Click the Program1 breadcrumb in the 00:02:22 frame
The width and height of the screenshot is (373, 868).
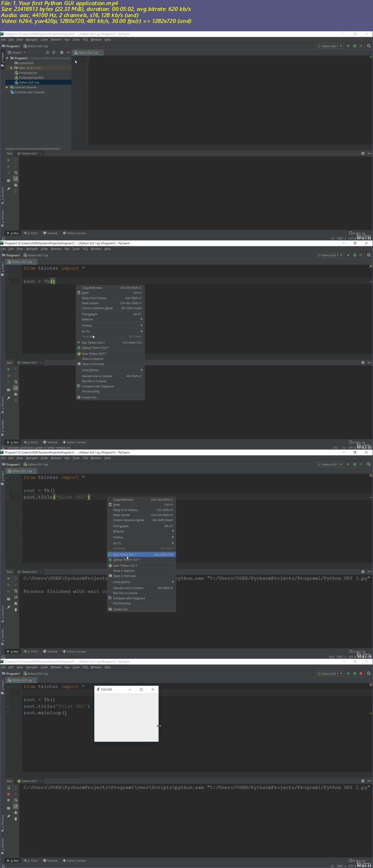pos(11,255)
